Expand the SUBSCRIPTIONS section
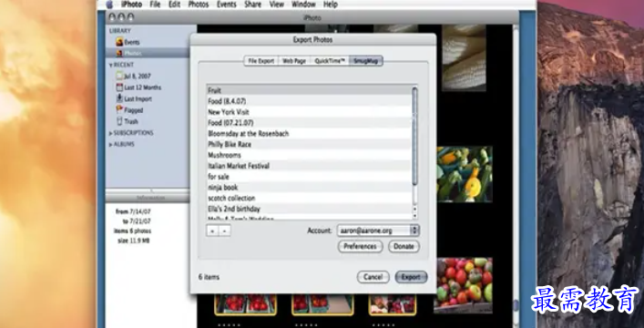644x328 pixels. pos(110,133)
